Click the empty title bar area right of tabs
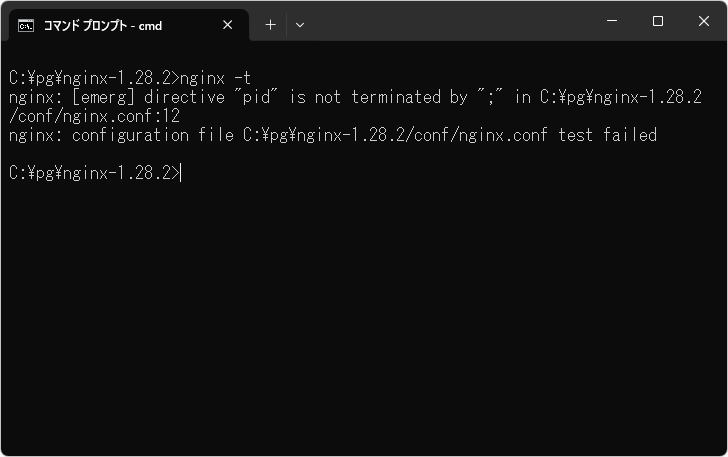728x457 pixels. tap(450, 22)
